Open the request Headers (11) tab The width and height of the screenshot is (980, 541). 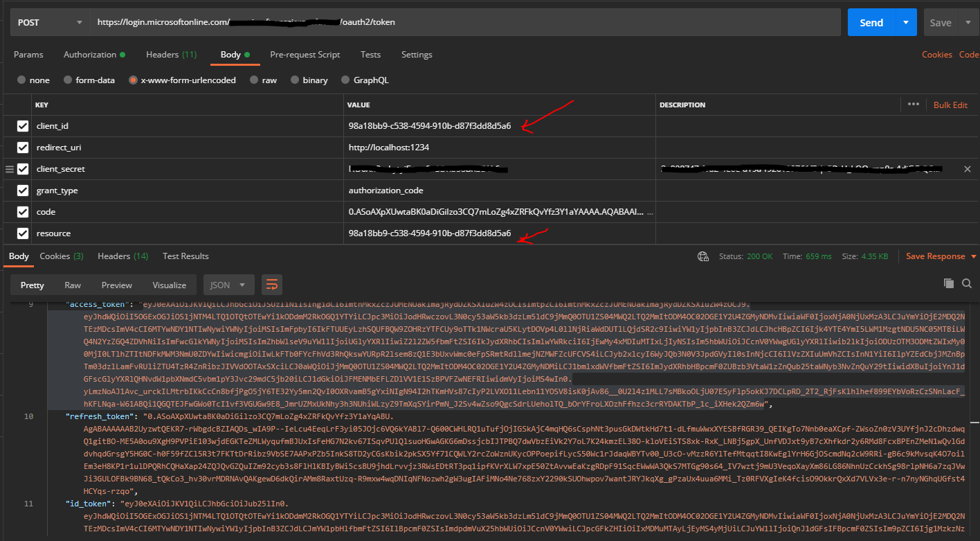(171, 55)
